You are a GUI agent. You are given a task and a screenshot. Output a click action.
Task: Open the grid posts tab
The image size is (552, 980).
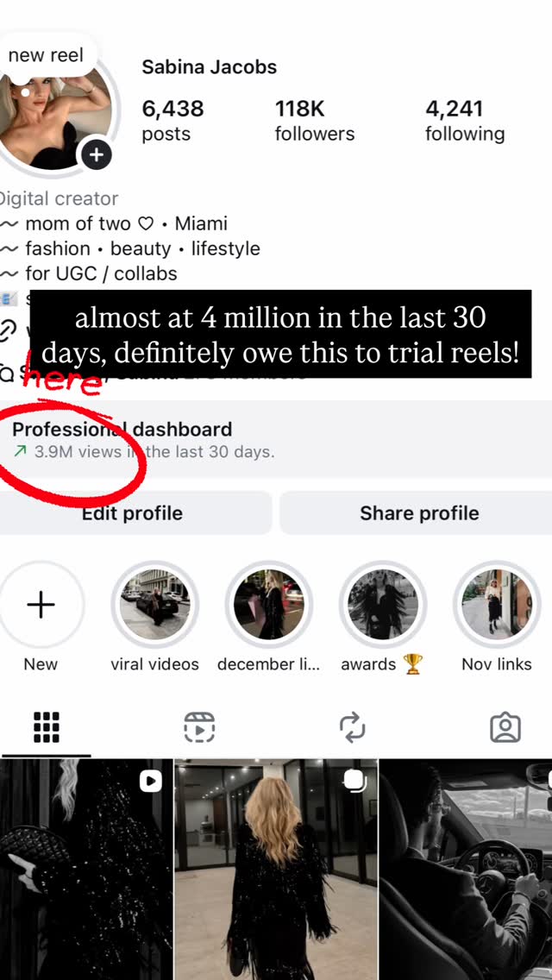(47, 727)
